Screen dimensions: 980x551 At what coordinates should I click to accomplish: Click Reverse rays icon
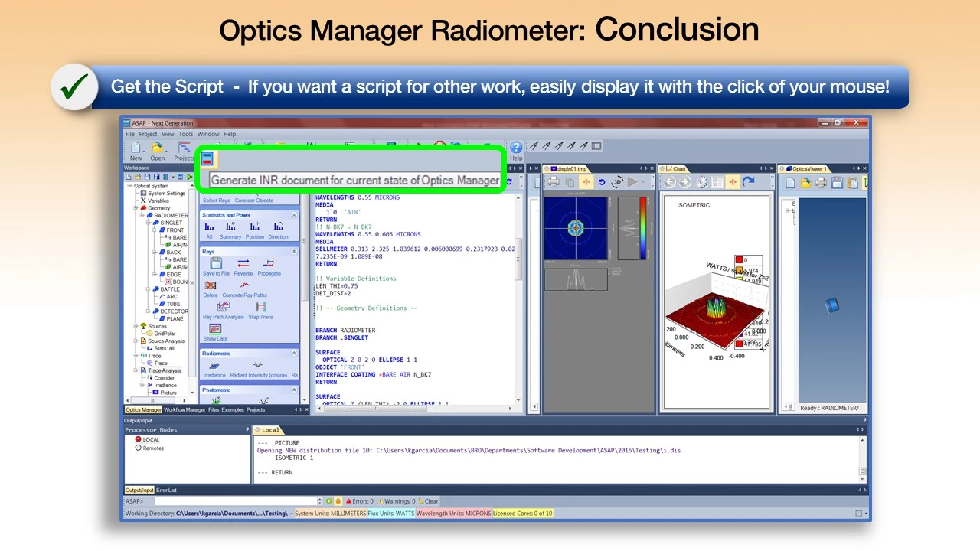[x=243, y=265]
